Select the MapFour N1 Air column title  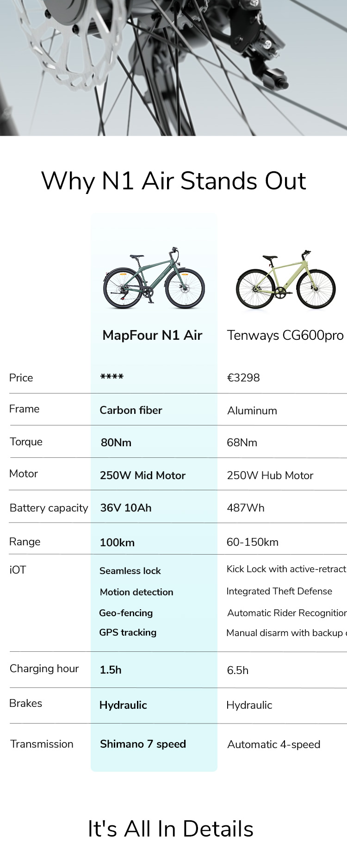[x=152, y=335]
